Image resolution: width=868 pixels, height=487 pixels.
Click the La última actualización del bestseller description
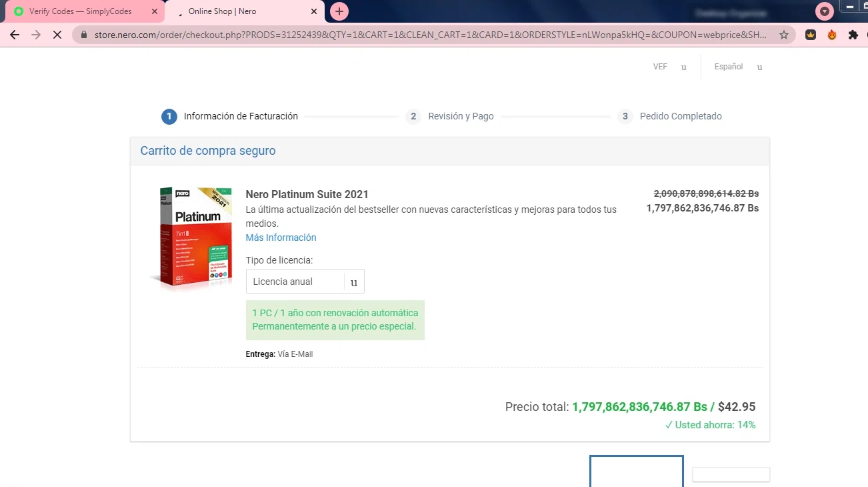pos(431,216)
